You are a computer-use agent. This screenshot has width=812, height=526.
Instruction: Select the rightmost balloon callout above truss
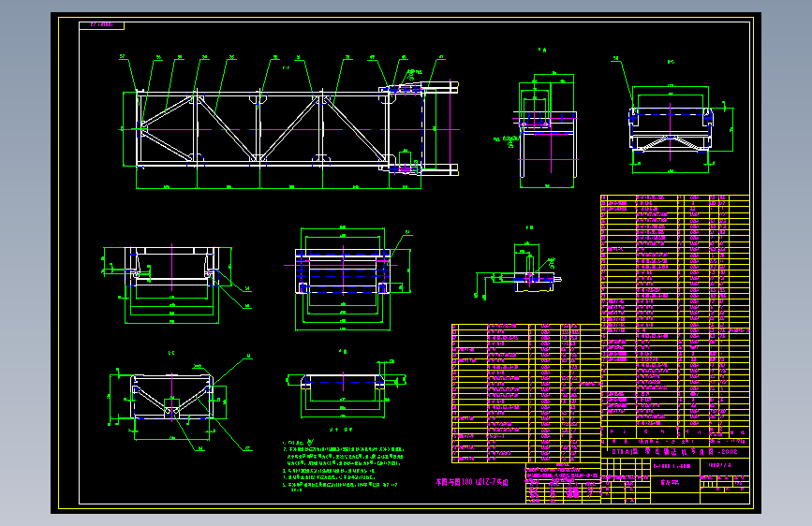point(442,57)
